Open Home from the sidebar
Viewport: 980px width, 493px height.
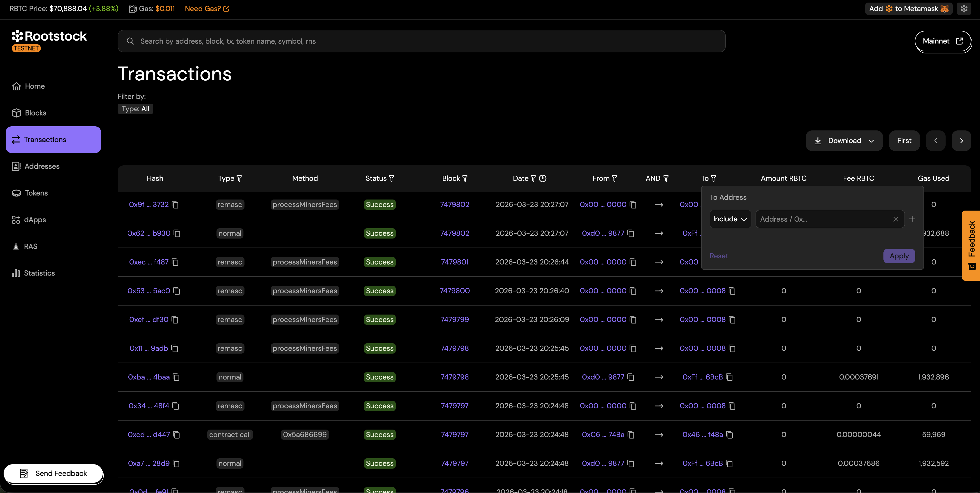point(35,86)
